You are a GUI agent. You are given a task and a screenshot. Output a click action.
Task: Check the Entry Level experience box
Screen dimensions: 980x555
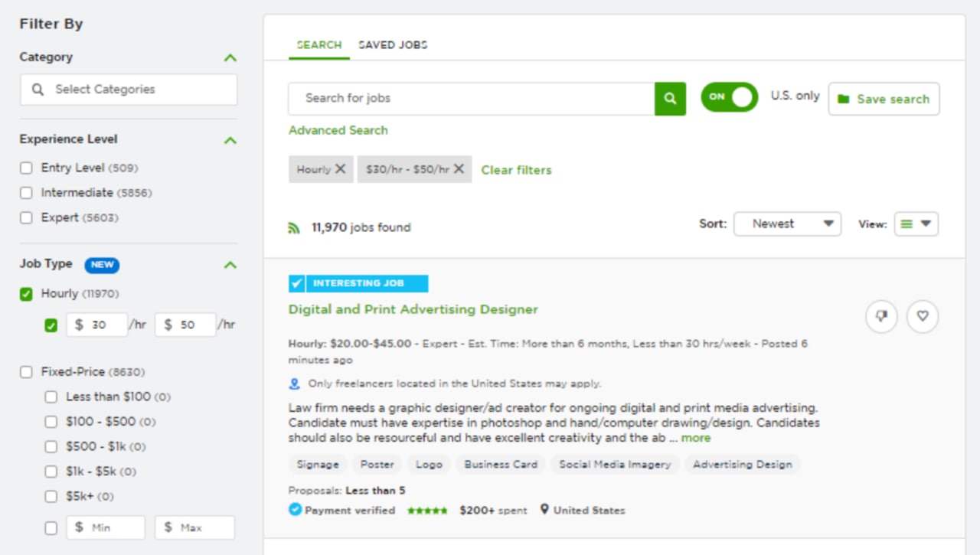26,168
